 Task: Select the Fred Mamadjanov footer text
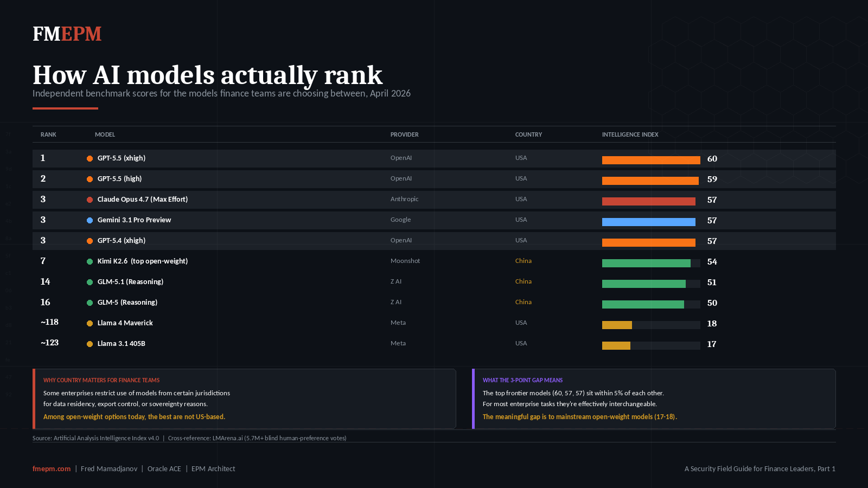[108, 468]
